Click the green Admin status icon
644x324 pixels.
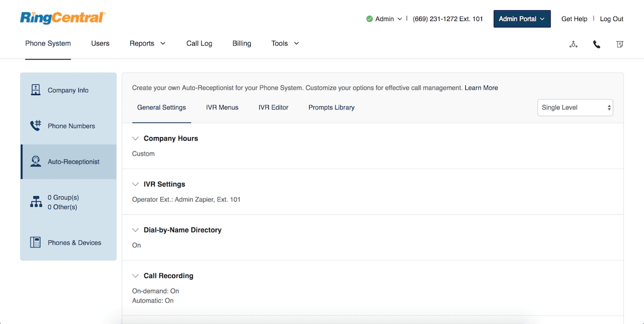[369, 19]
